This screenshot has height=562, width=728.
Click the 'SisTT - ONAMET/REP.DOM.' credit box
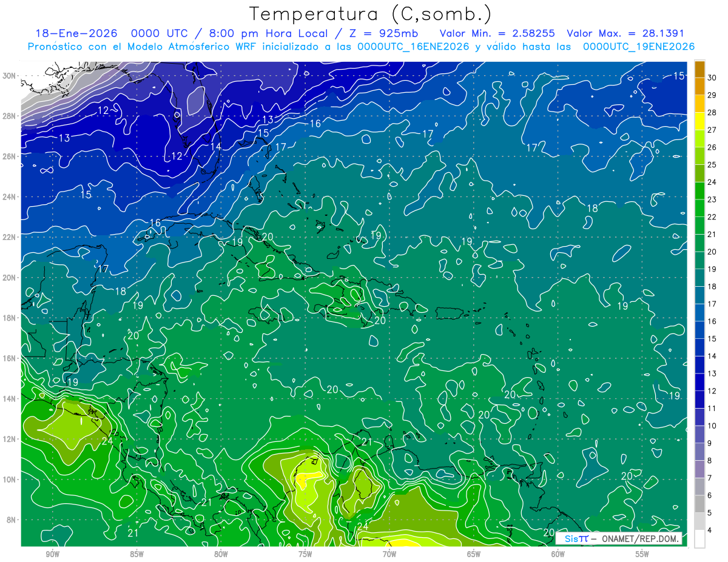(x=619, y=538)
